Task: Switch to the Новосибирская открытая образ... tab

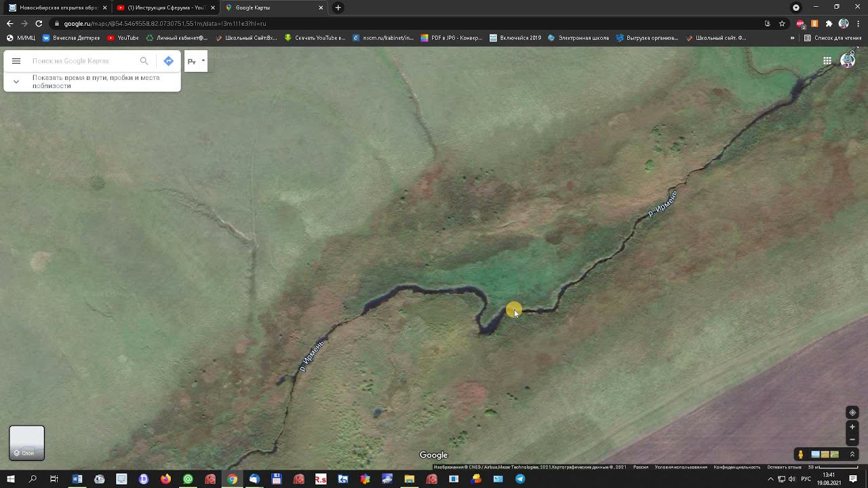Action: coord(58,7)
